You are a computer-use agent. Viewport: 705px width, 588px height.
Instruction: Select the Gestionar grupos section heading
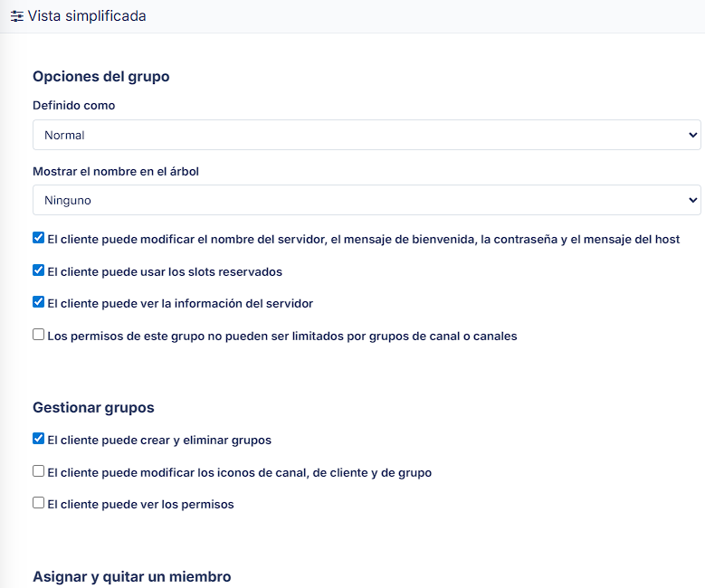pos(93,408)
